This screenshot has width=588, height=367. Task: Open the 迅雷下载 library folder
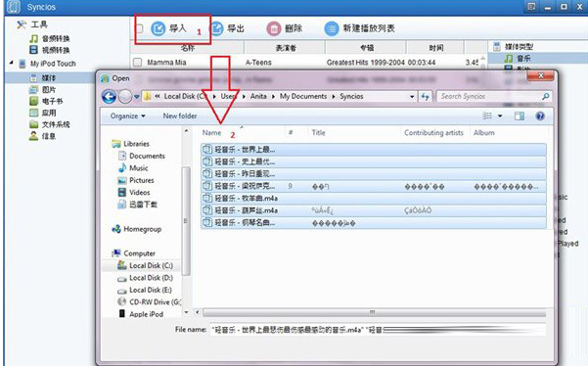(x=138, y=205)
